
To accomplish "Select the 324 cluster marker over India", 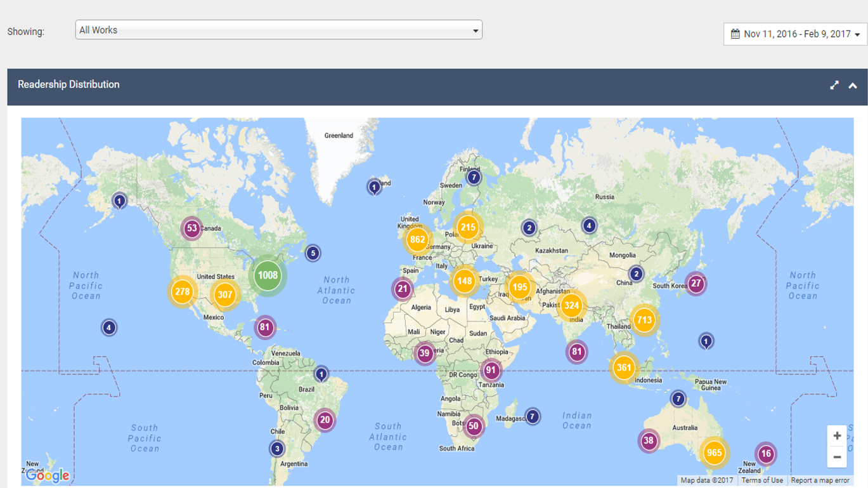I will pos(571,306).
